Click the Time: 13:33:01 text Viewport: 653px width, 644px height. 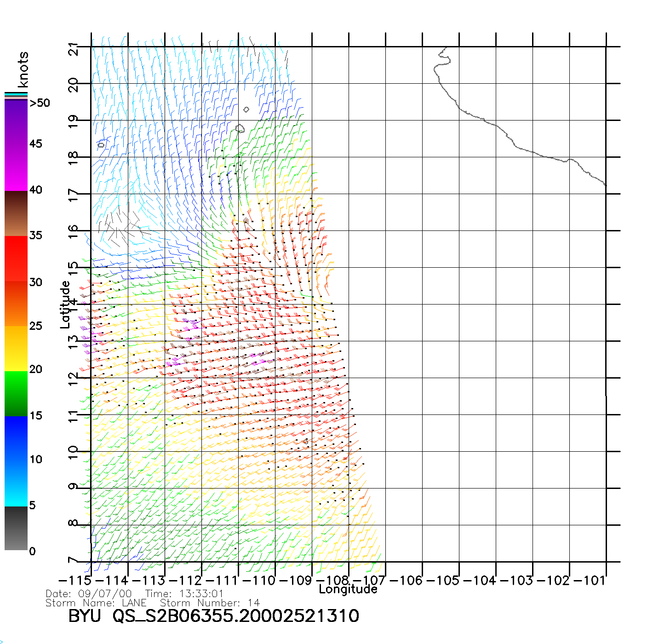point(184,593)
